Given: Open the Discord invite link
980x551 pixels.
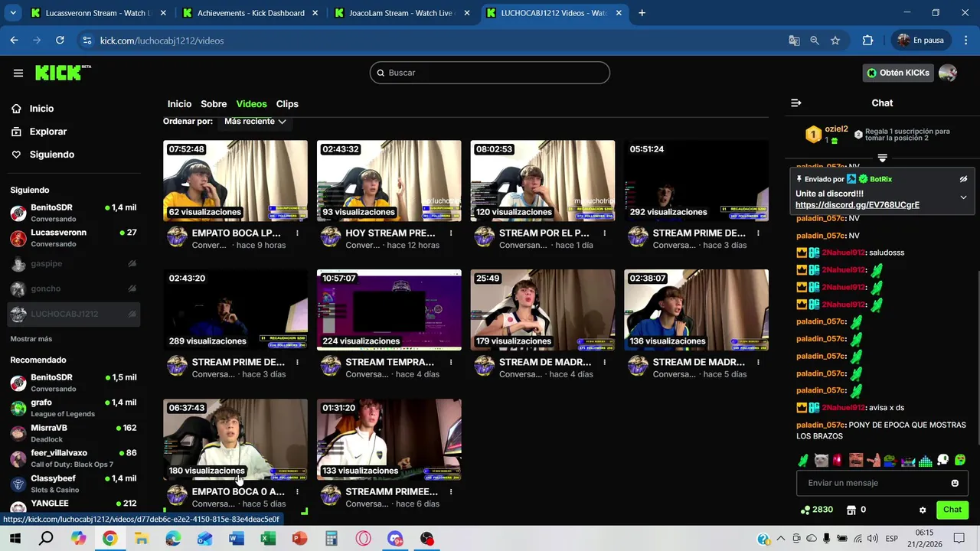Looking at the screenshot, I should pos(857,205).
